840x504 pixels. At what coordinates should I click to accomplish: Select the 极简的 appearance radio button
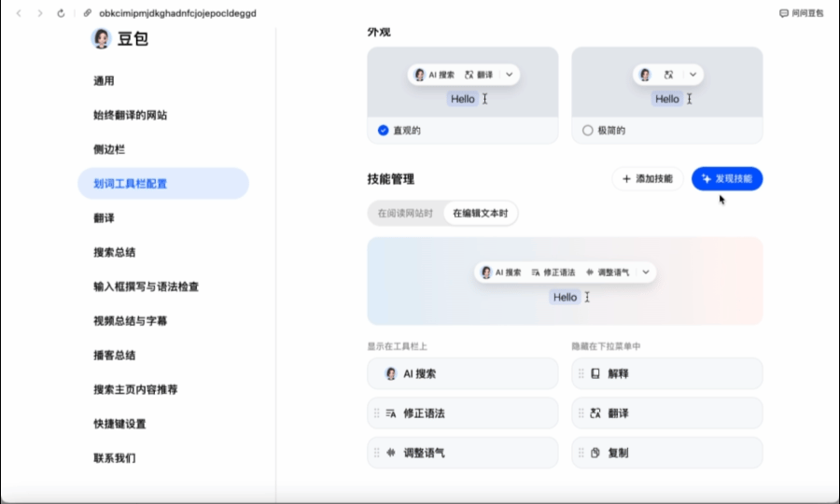588,130
